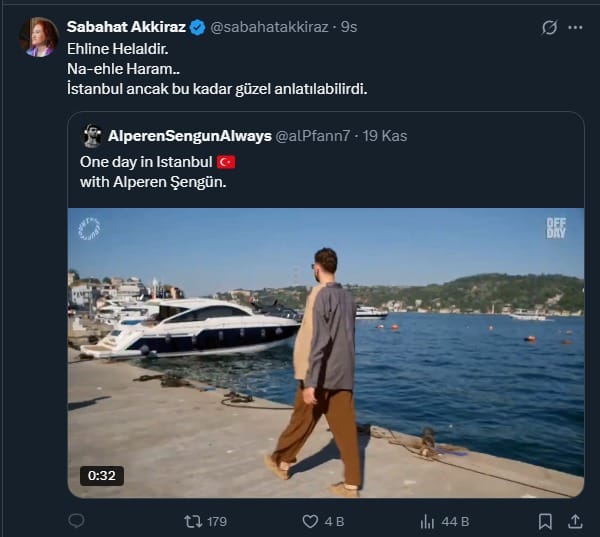The width and height of the screenshot is (600, 537).
Task: Open the quoted tweet's 19 Kas date
Action: coord(383,135)
